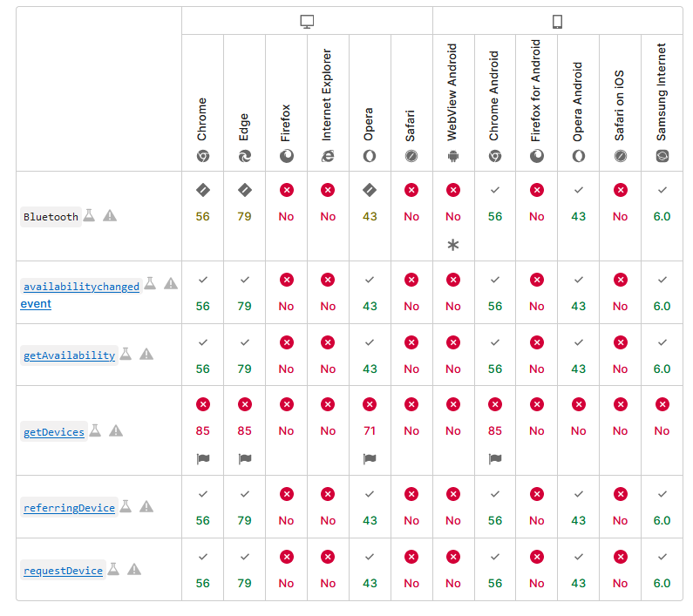Click non-standard warning icon next to requestDevice
693x616 pixels.
coord(134,569)
